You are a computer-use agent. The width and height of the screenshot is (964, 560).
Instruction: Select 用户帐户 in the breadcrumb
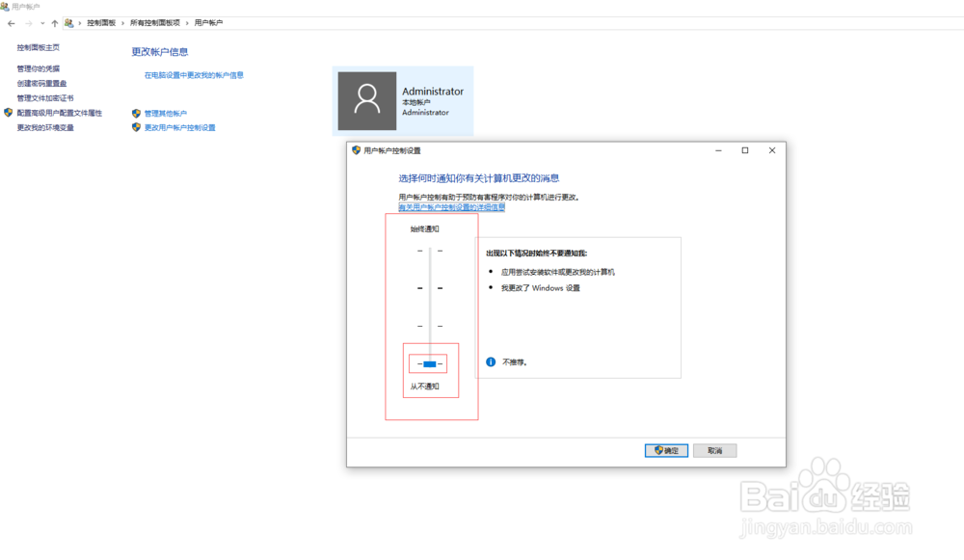point(208,23)
